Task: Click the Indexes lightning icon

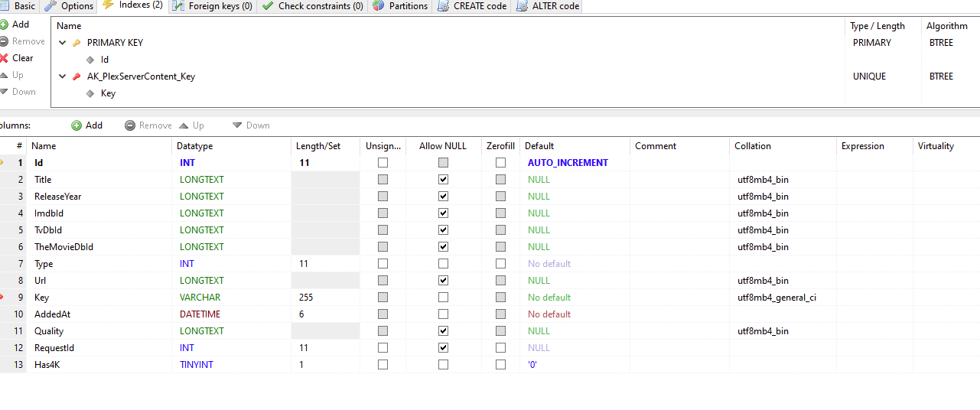Action: pos(108,5)
